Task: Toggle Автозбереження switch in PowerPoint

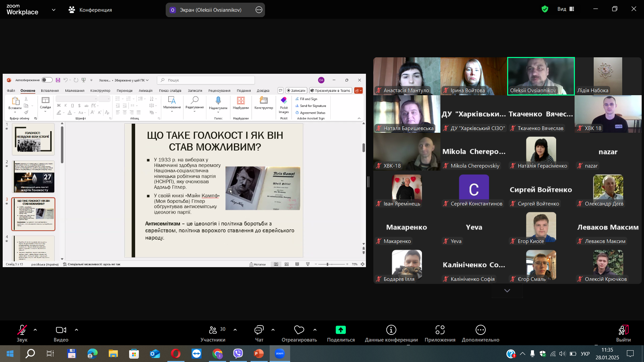Action: tap(47, 80)
